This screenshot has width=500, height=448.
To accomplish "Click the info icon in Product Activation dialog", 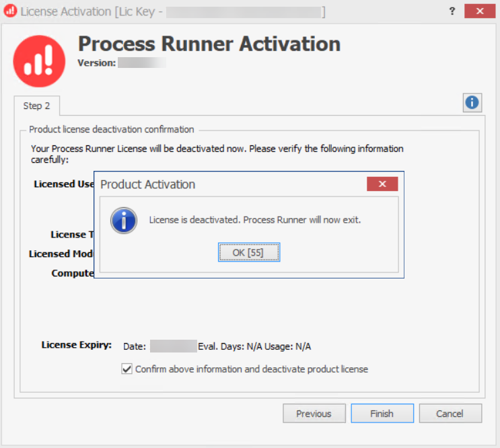I will click(x=124, y=221).
